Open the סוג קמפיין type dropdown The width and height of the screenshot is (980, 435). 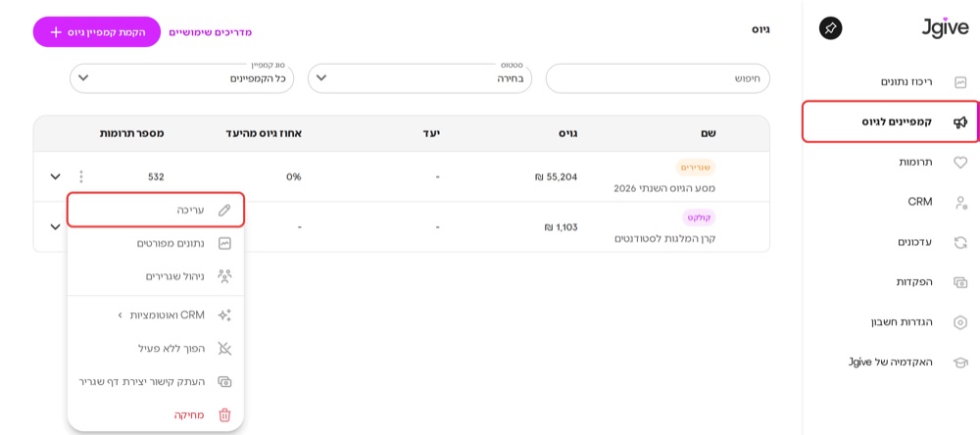coord(182,78)
